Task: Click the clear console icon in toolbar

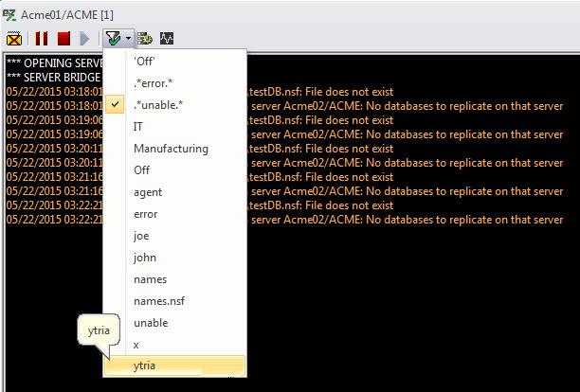Action: pyautogui.click(x=14, y=39)
